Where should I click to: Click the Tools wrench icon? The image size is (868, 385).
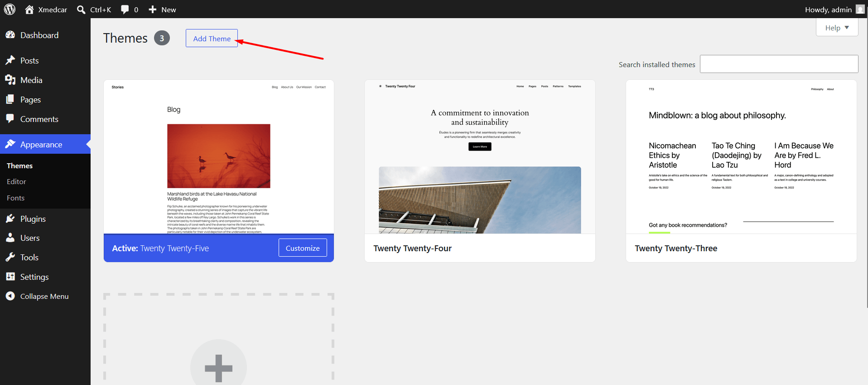click(10, 257)
